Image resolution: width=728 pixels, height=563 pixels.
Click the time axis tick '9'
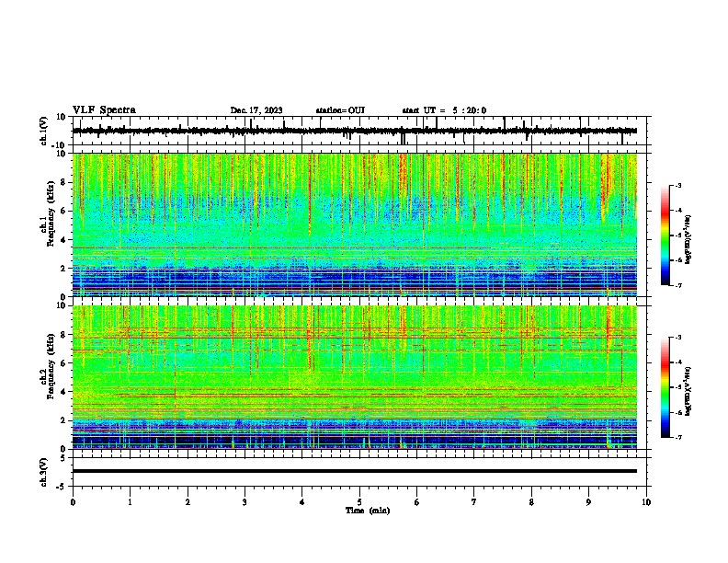coord(588,502)
